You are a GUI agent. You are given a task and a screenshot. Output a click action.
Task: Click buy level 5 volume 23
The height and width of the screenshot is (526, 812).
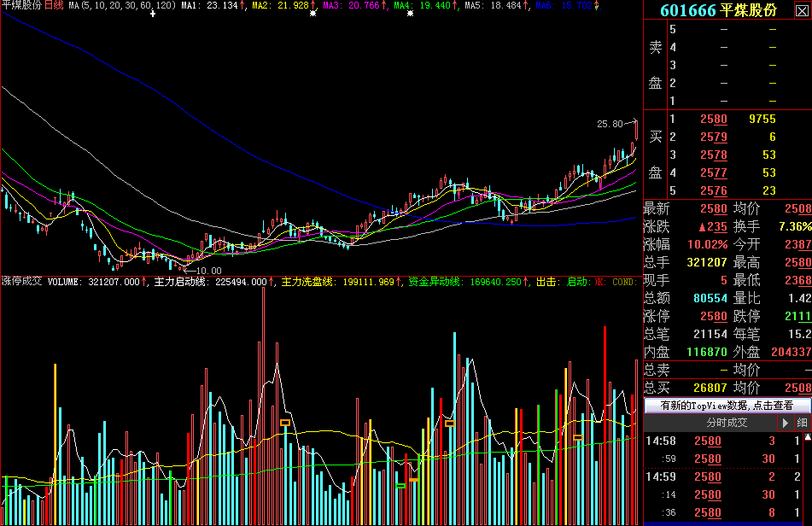[769, 190]
